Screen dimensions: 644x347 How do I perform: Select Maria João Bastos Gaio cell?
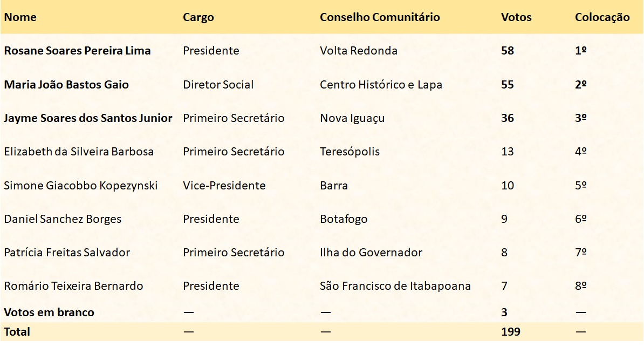coord(66,85)
